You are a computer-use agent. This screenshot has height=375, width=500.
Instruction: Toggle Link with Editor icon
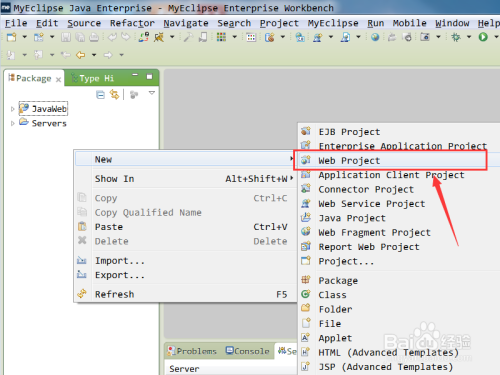pos(114,95)
